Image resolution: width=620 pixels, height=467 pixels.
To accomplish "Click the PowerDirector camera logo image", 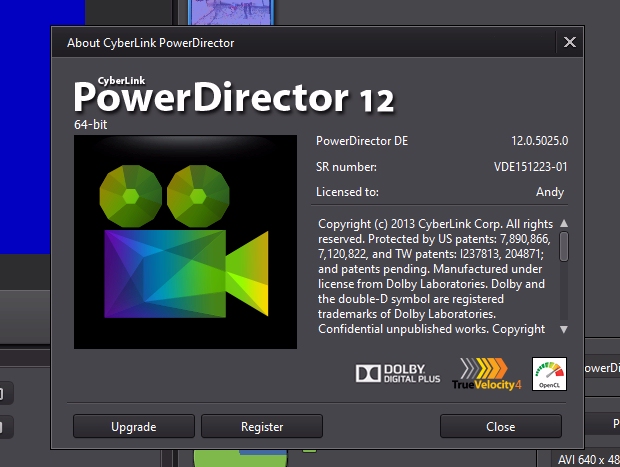I will pos(185,242).
